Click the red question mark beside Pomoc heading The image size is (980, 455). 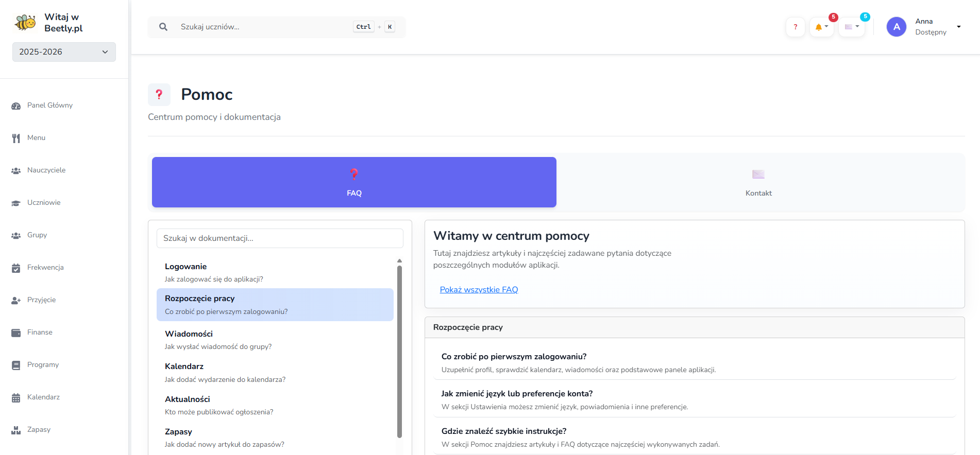click(159, 94)
